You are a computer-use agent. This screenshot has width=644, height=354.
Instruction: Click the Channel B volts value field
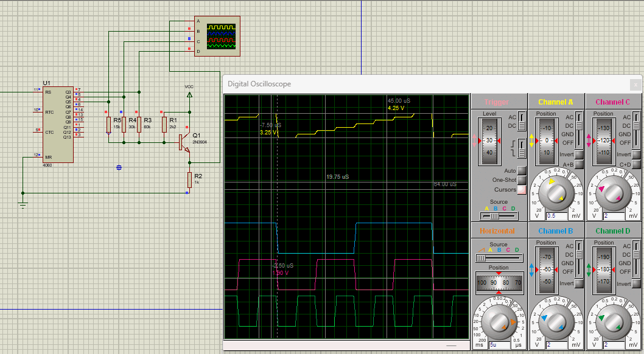tap(556, 345)
